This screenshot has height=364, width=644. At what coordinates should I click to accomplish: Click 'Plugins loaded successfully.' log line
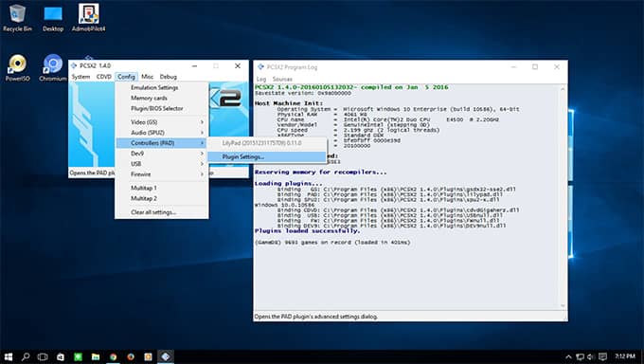(x=307, y=231)
